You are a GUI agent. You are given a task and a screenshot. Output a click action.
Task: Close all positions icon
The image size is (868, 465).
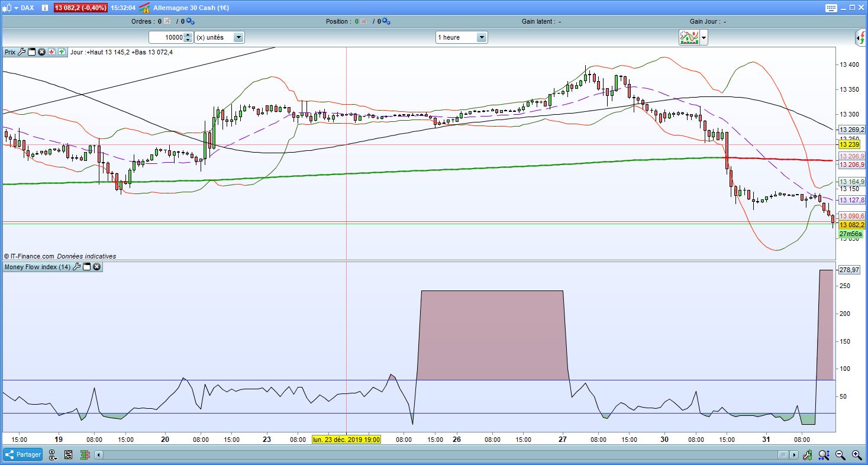363,21
